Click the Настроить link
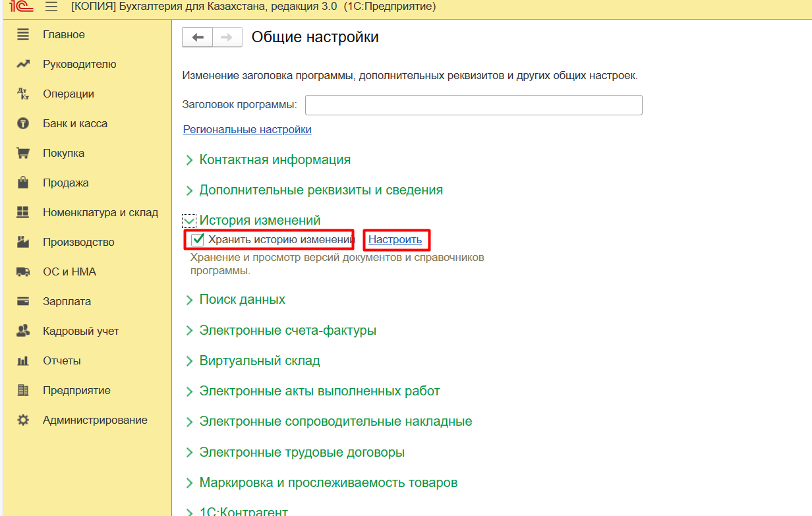Screen dimensions: 812x516 coord(395,240)
